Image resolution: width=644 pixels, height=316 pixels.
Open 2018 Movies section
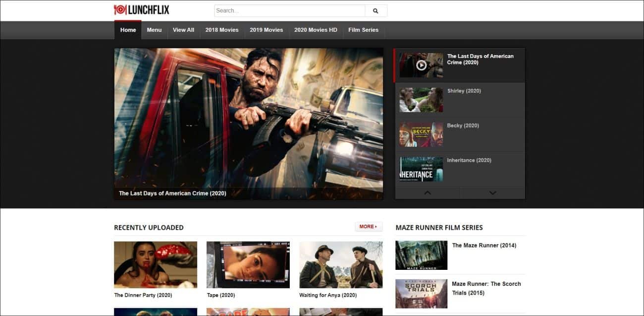[222, 30]
